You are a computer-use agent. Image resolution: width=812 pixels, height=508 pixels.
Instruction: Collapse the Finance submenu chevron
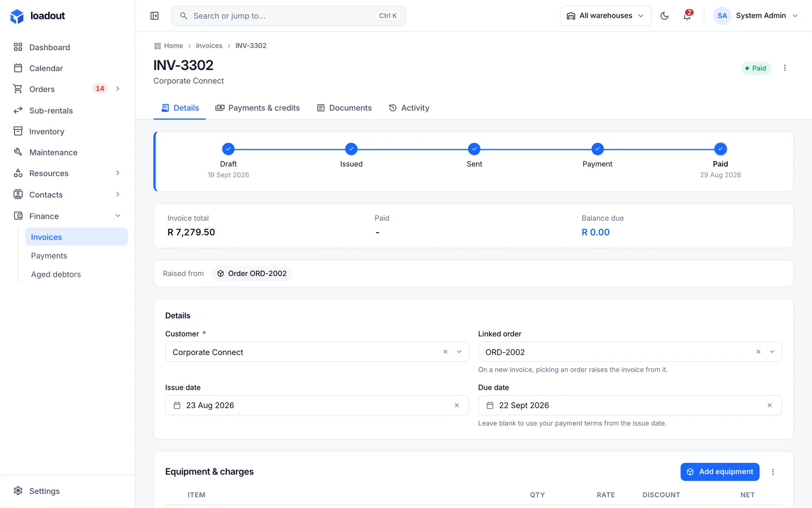[118, 216]
